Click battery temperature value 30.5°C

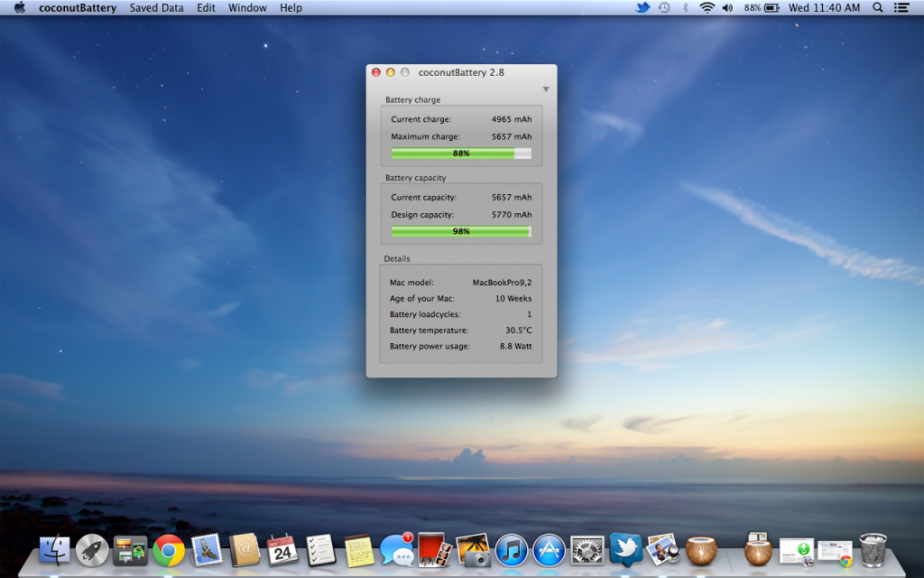click(519, 331)
